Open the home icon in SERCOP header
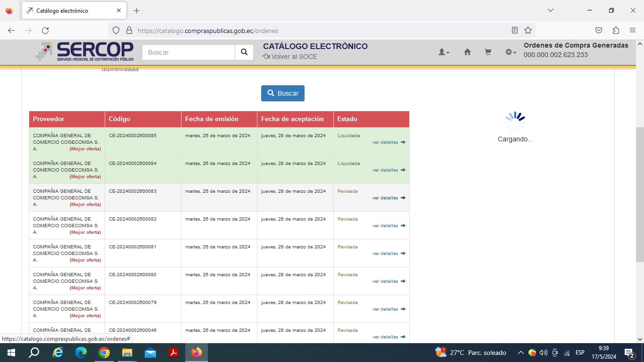 tap(467, 52)
